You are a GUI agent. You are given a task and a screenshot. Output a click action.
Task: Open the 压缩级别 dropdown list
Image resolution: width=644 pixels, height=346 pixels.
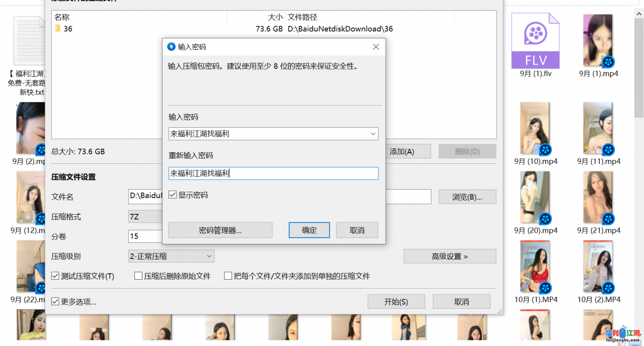[x=209, y=256]
